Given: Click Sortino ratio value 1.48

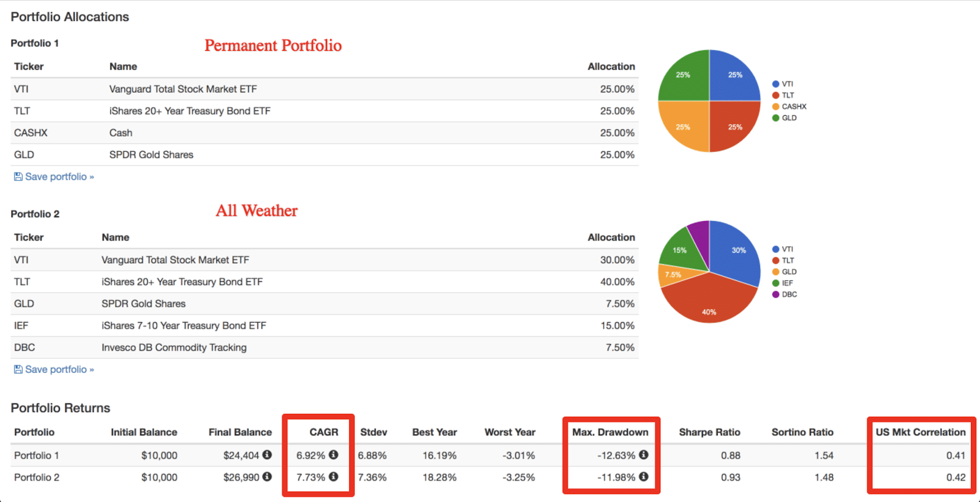Looking at the screenshot, I should click(824, 478).
